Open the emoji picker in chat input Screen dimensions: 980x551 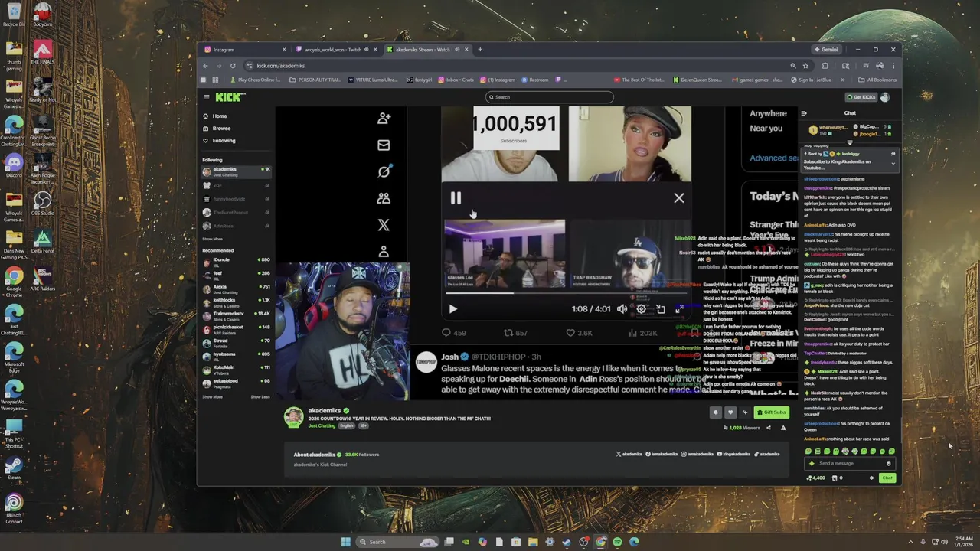coord(888,463)
